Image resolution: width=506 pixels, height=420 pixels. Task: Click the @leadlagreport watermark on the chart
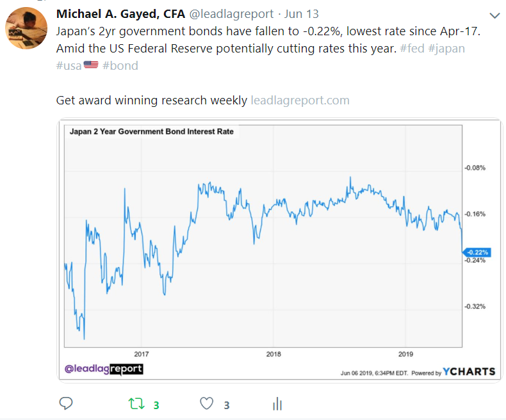pos(104,369)
